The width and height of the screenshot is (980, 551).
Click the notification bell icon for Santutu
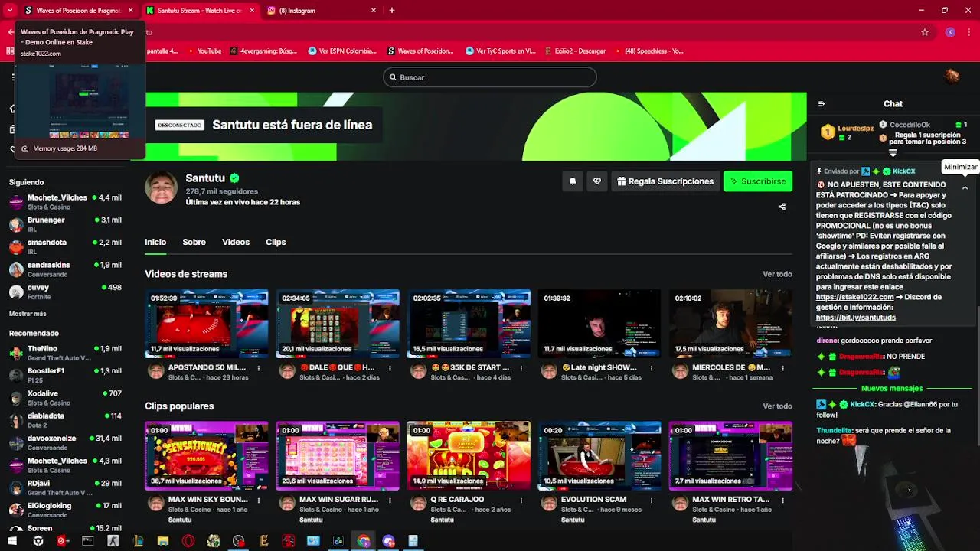coord(572,181)
